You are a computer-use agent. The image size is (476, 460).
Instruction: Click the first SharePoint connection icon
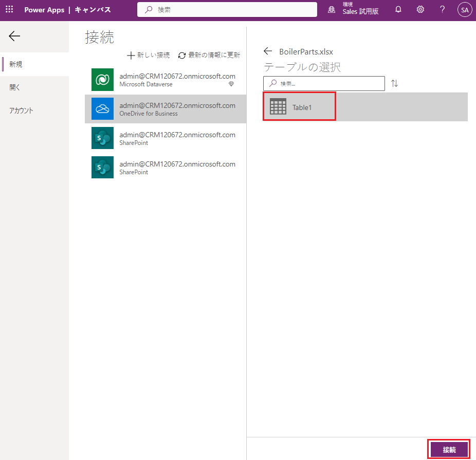[x=103, y=138]
